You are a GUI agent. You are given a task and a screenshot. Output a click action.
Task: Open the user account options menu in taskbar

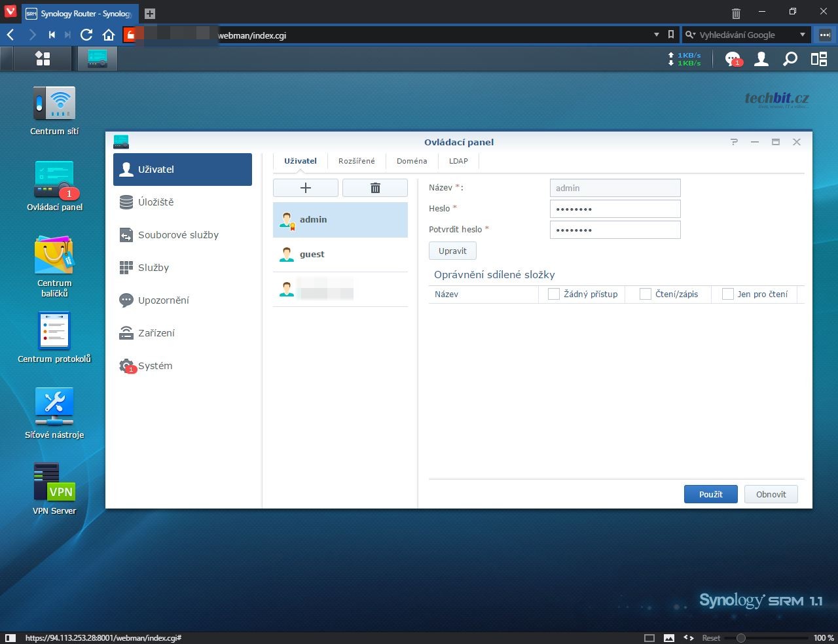click(761, 59)
